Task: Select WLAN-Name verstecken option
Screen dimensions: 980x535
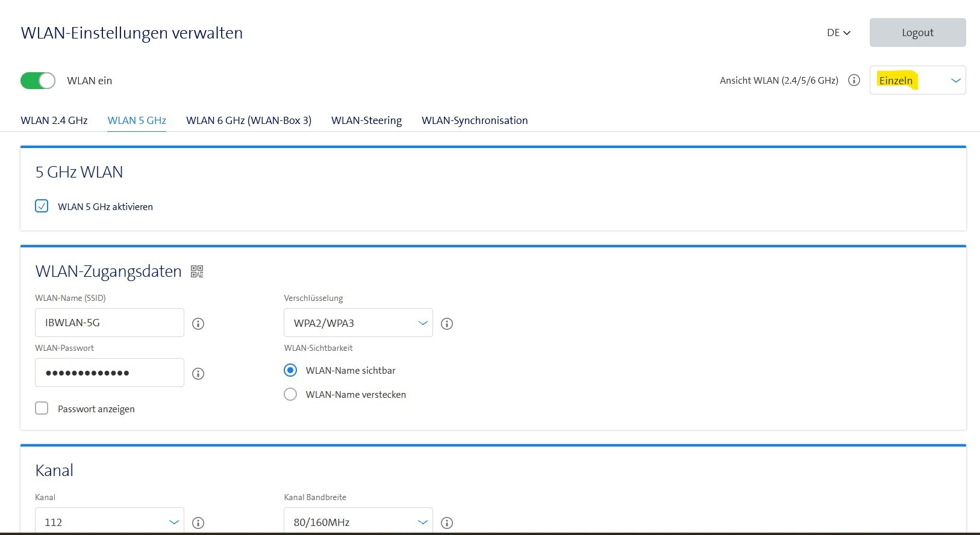Action: [x=290, y=395]
